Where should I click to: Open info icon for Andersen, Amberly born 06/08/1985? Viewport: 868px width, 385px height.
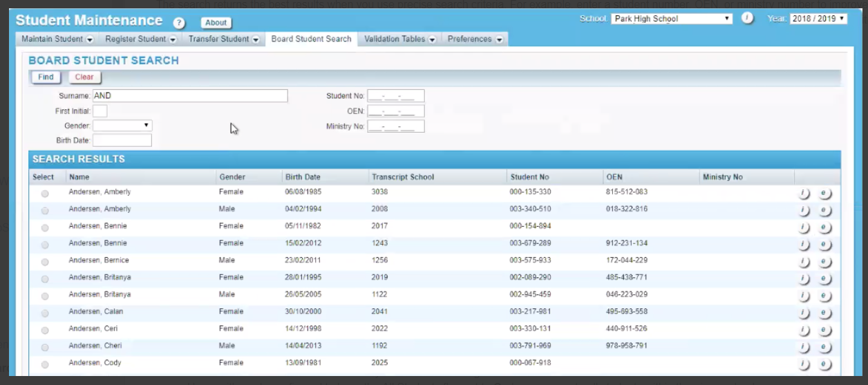804,193
